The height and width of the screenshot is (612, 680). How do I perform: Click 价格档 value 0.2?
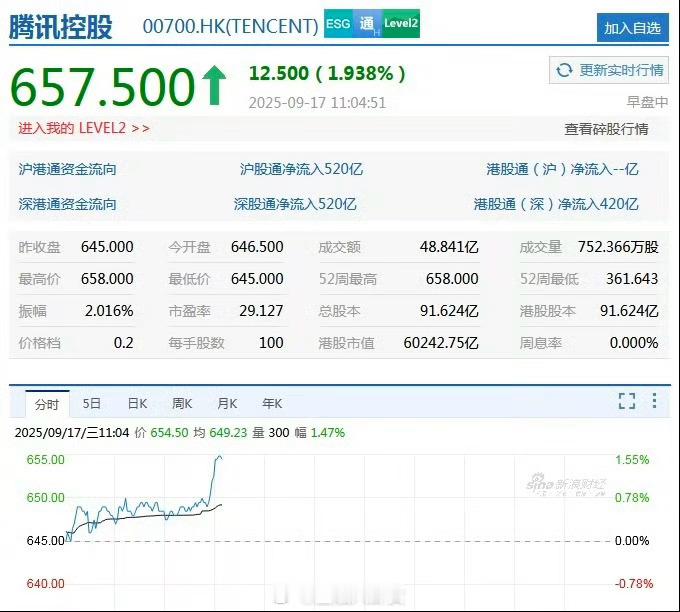click(x=124, y=343)
